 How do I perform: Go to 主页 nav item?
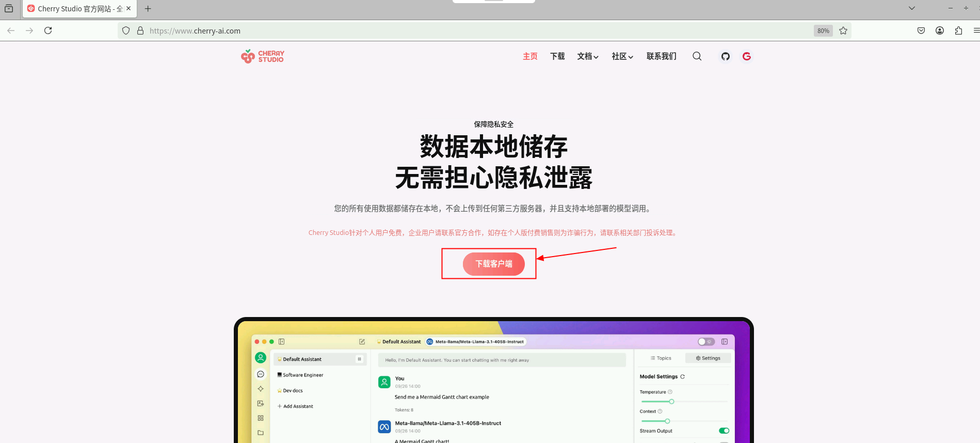[530, 56]
